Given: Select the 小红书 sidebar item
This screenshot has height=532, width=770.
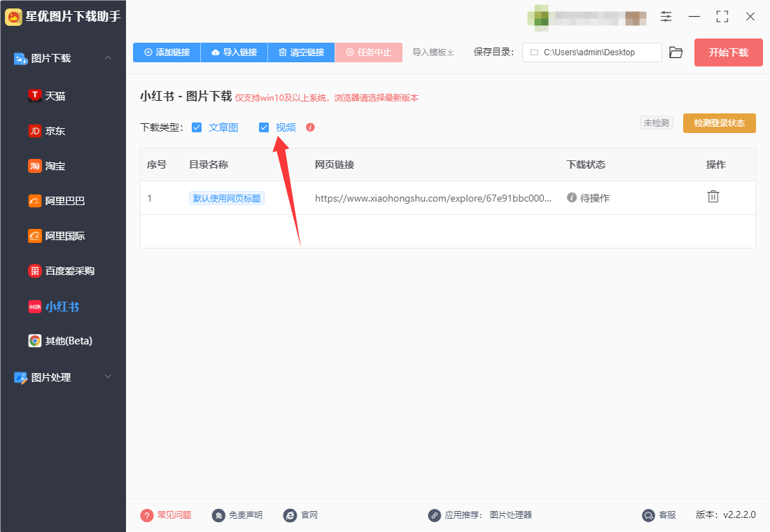Looking at the screenshot, I should (63, 307).
